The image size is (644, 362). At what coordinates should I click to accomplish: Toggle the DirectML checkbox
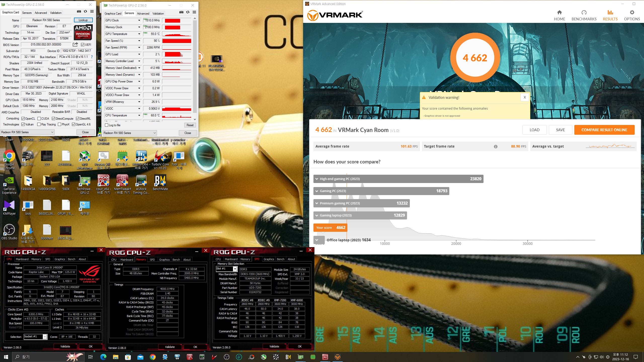click(x=78, y=119)
